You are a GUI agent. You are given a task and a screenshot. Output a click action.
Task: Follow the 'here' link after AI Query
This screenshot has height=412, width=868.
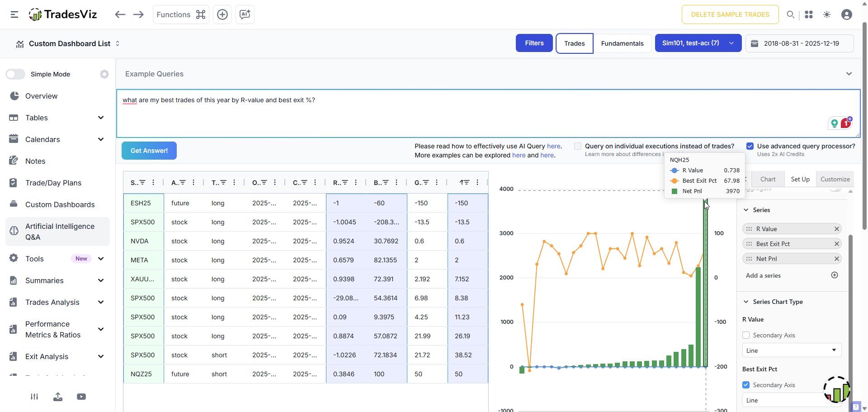click(553, 146)
